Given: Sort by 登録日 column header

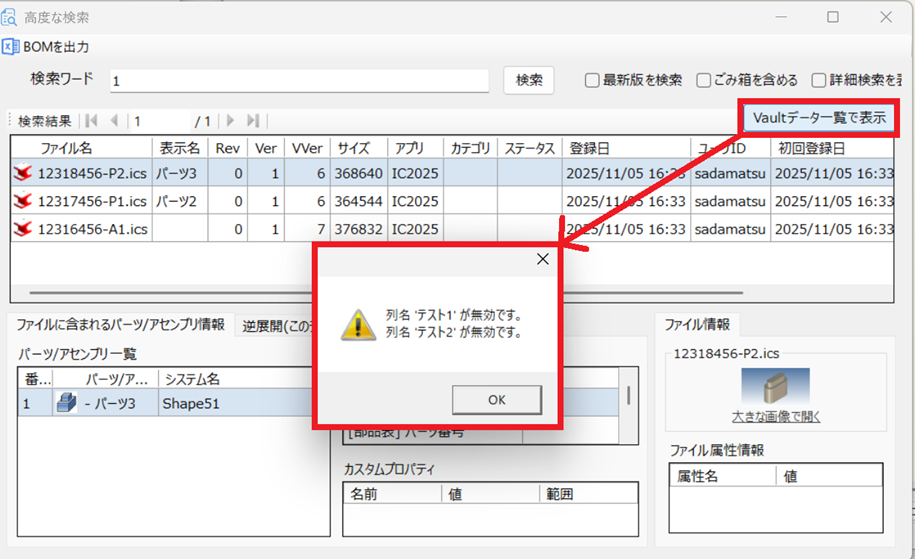Looking at the screenshot, I should tap(626, 148).
